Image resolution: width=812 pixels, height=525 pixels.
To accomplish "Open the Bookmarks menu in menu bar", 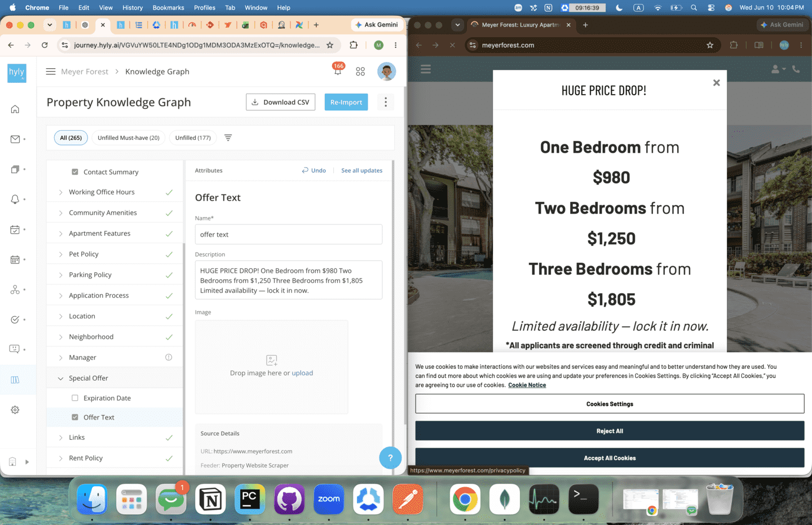I will (x=168, y=7).
